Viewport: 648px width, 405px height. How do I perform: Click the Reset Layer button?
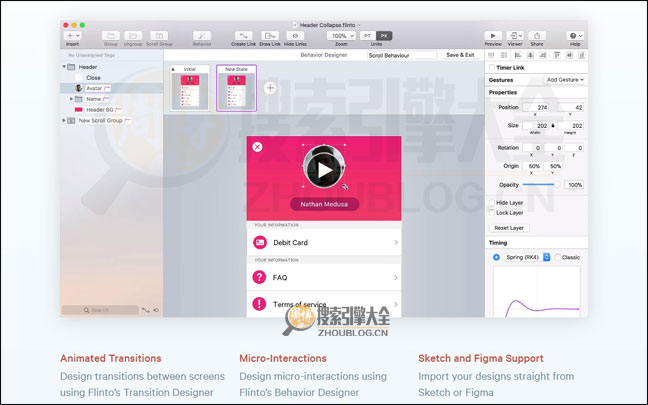[x=509, y=228]
